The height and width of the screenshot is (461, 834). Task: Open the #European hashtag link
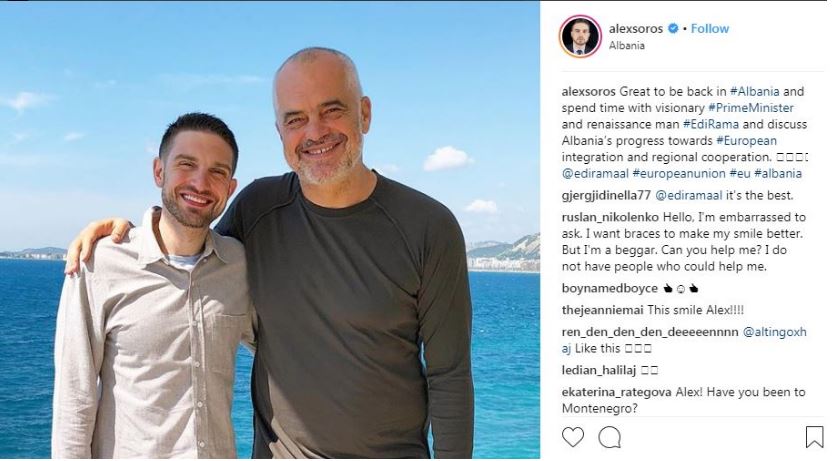click(x=746, y=141)
